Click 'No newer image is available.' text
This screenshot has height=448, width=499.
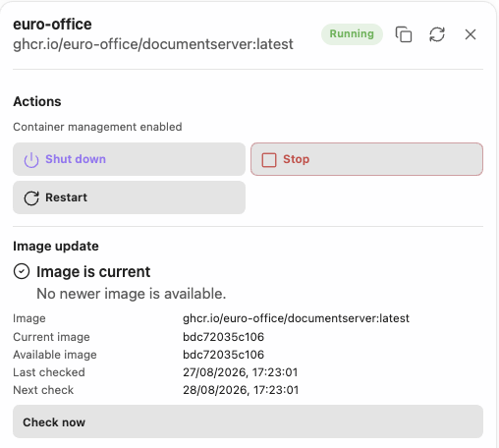(132, 294)
